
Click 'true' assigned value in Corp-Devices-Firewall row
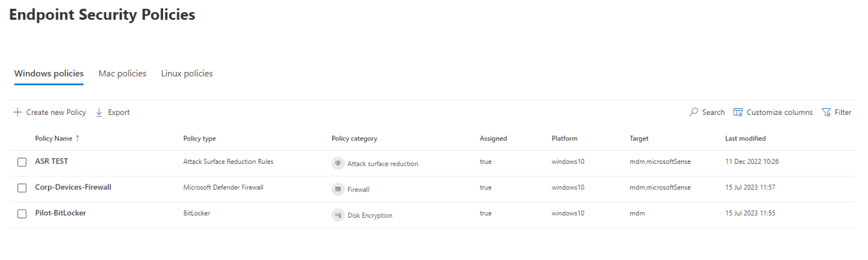click(486, 187)
